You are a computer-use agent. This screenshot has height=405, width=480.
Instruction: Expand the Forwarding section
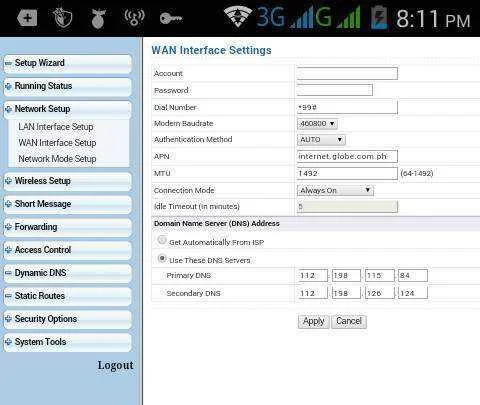(x=68, y=227)
